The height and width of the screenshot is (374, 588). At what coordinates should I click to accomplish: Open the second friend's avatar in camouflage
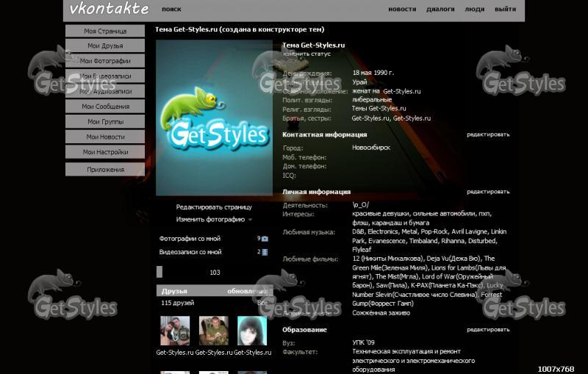[x=213, y=331]
